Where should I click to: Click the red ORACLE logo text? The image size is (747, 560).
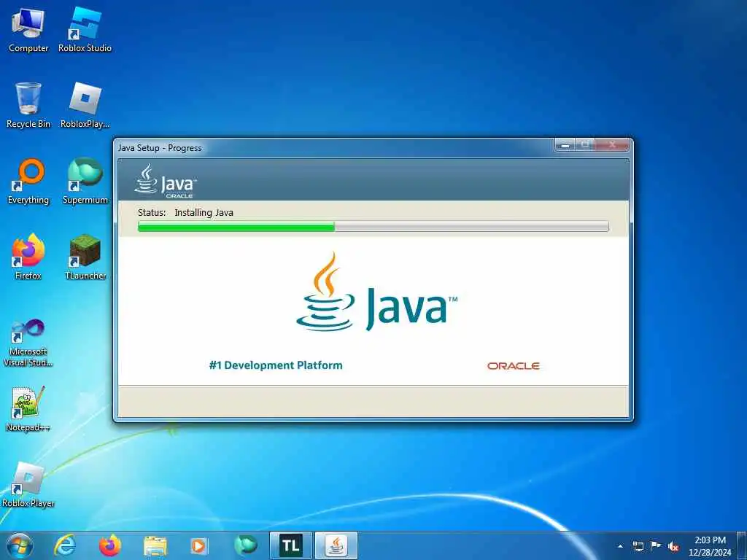point(513,366)
